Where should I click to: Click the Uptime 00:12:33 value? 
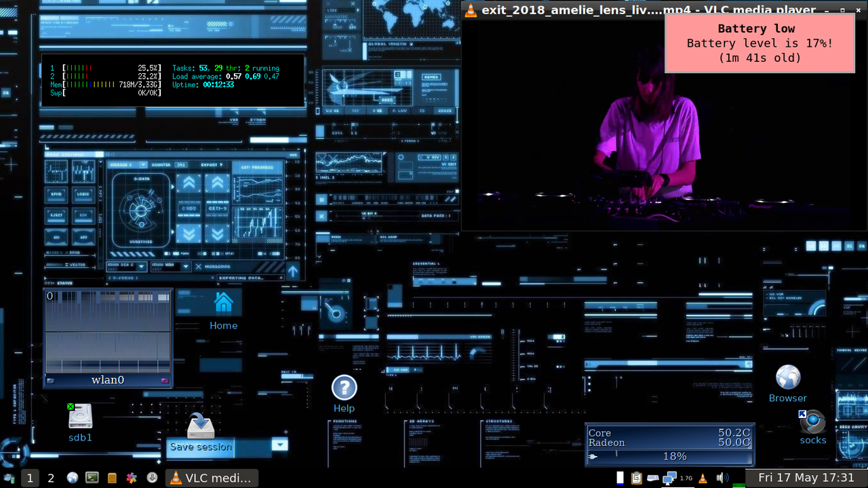click(218, 84)
